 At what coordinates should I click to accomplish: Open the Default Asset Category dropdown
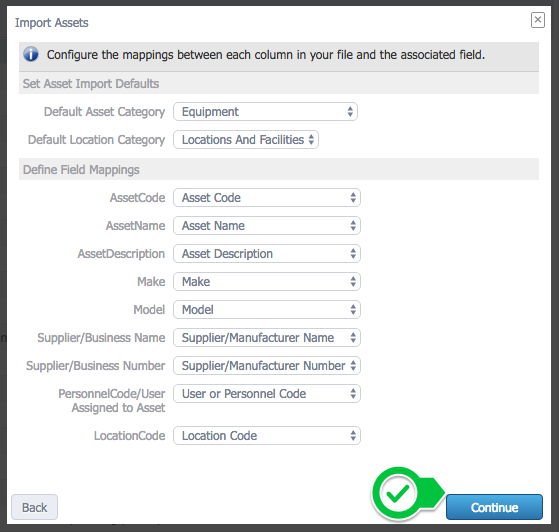265,112
